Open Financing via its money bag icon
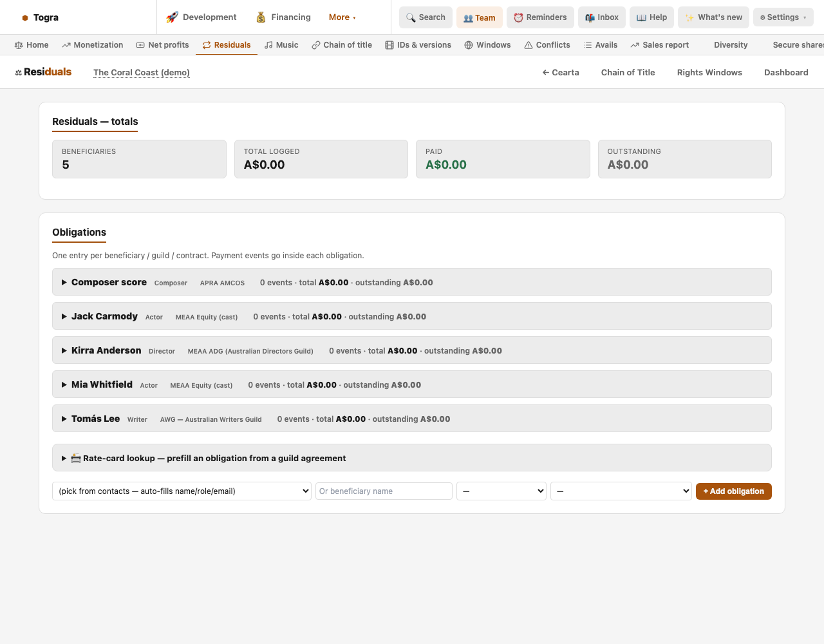This screenshot has width=824, height=644. 261,17
